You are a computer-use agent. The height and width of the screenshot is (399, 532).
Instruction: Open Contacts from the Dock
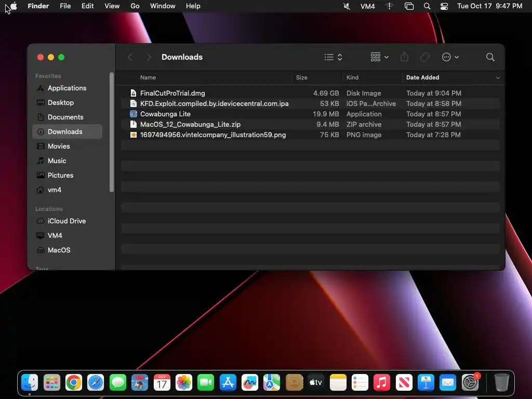[x=294, y=383]
